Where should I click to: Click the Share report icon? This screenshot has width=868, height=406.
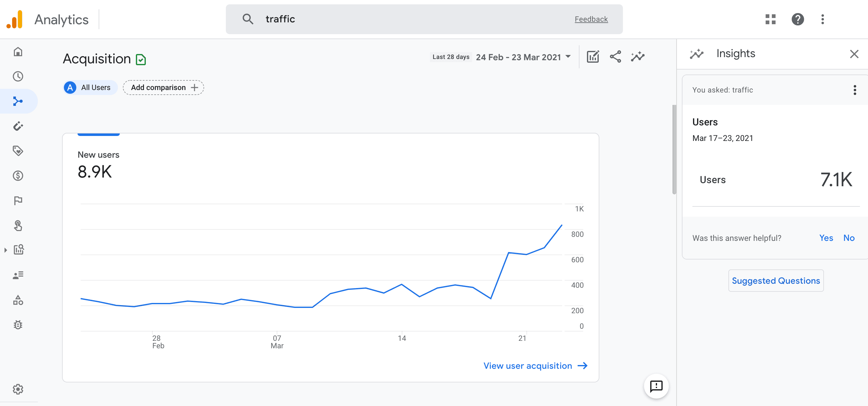[615, 57]
